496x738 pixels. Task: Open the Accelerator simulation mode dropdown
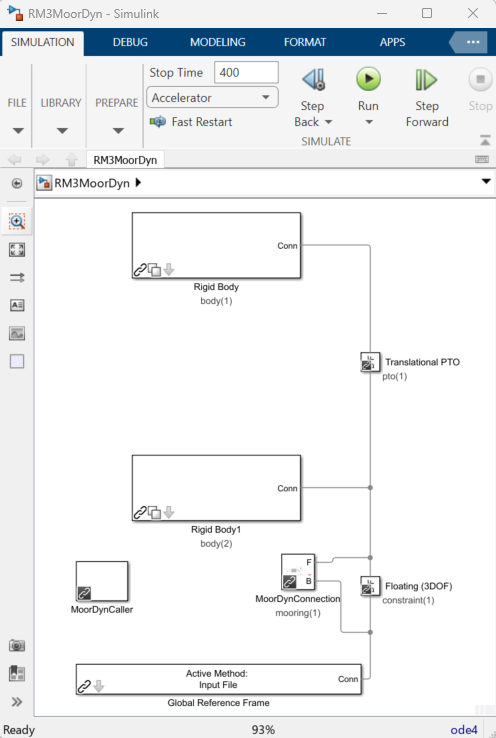click(x=212, y=98)
